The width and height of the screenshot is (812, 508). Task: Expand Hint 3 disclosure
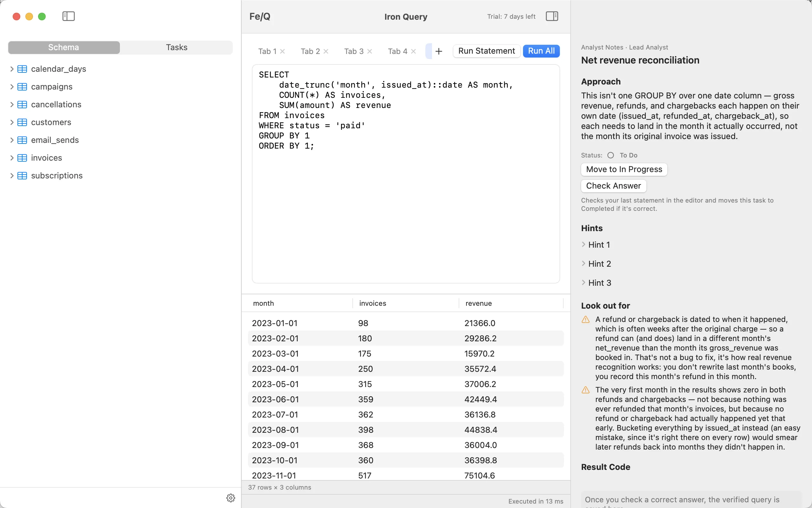click(584, 283)
